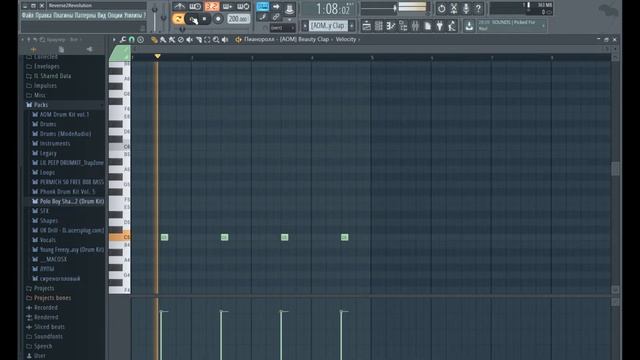Open the plugin picker plug icon
This screenshot has width=640, height=360.
[x=440, y=26]
